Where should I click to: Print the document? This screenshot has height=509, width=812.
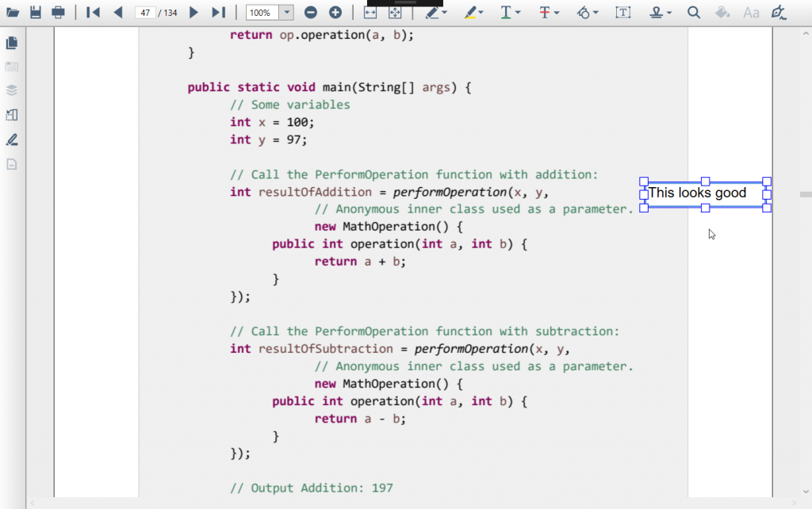pos(57,11)
